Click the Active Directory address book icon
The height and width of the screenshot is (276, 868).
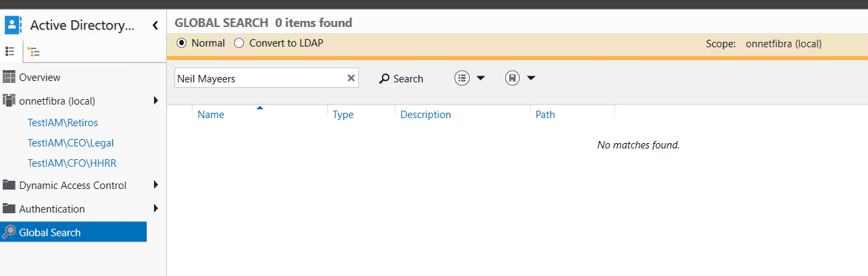pos(14,26)
